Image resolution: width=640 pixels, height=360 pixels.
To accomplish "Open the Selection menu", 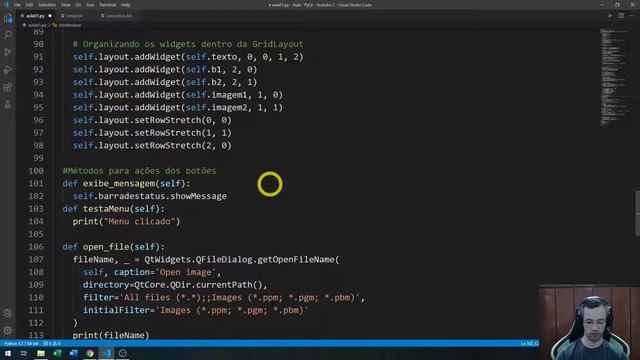I will pos(47,5).
